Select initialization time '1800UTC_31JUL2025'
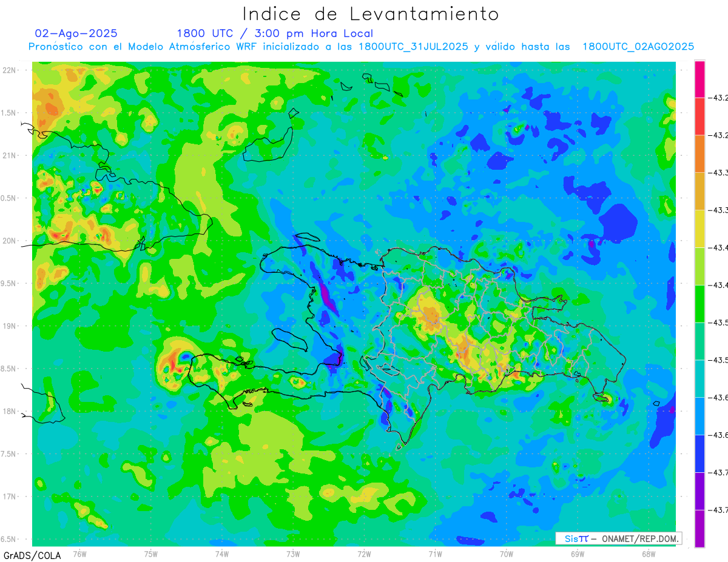 coord(413,47)
